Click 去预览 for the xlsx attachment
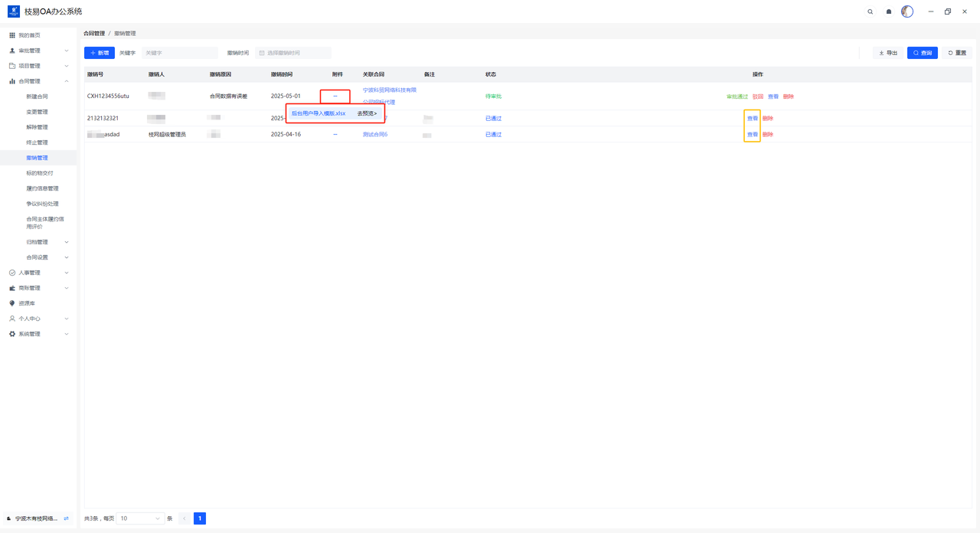Image resolution: width=980 pixels, height=533 pixels. [367, 113]
